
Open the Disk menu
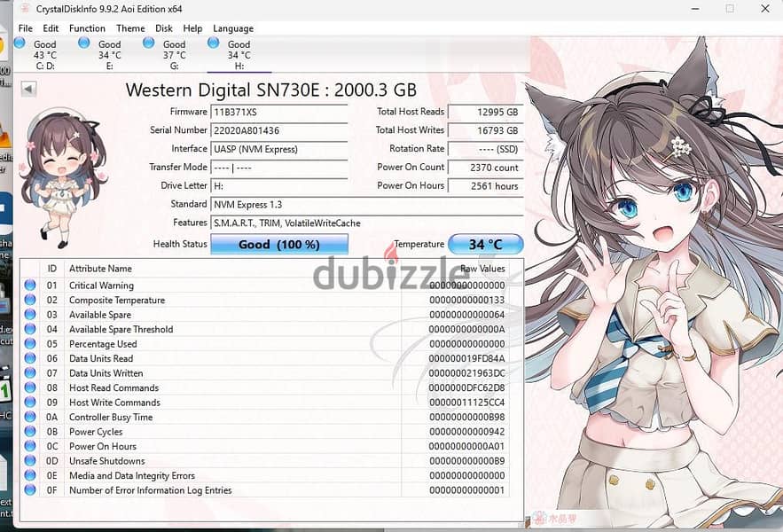click(x=164, y=28)
